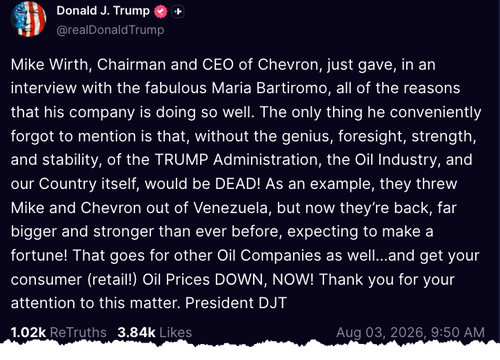This screenshot has width=500, height=360.
Task: Click the red verified checkmark badge
Action: coord(161,12)
